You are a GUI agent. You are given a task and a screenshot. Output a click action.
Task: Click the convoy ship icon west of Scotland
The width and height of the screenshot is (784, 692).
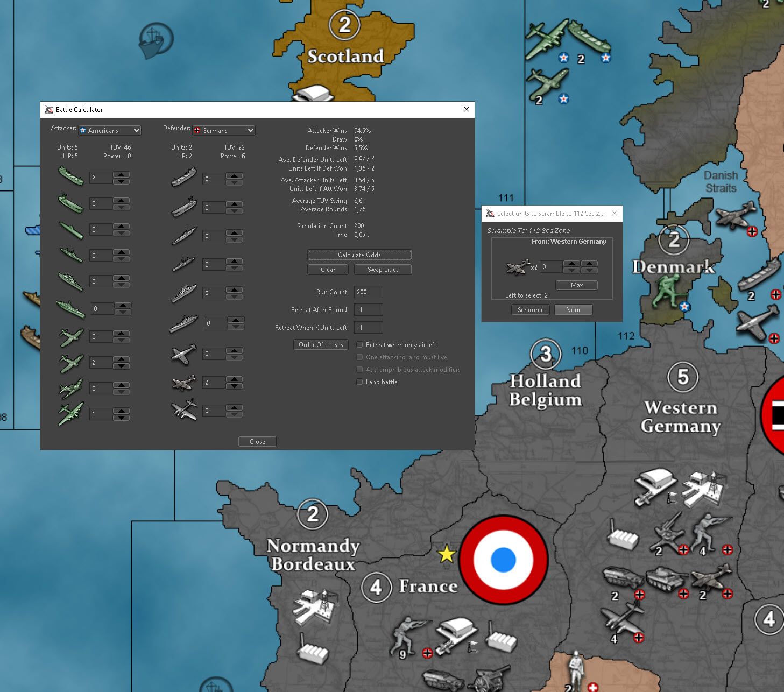tap(156, 40)
